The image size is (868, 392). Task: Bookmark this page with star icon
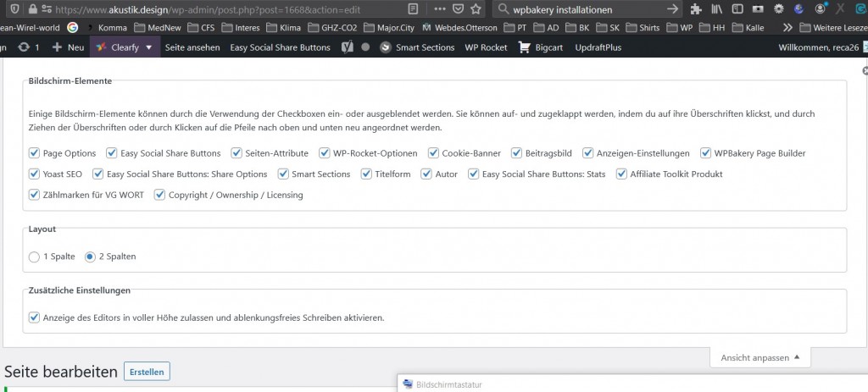point(476,8)
